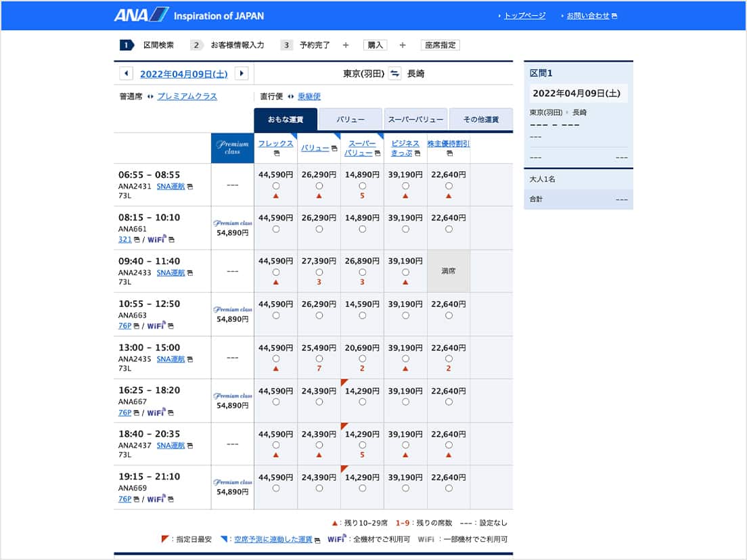
Task: Click Premium class icon for ANA667
Action: [232, 396]
